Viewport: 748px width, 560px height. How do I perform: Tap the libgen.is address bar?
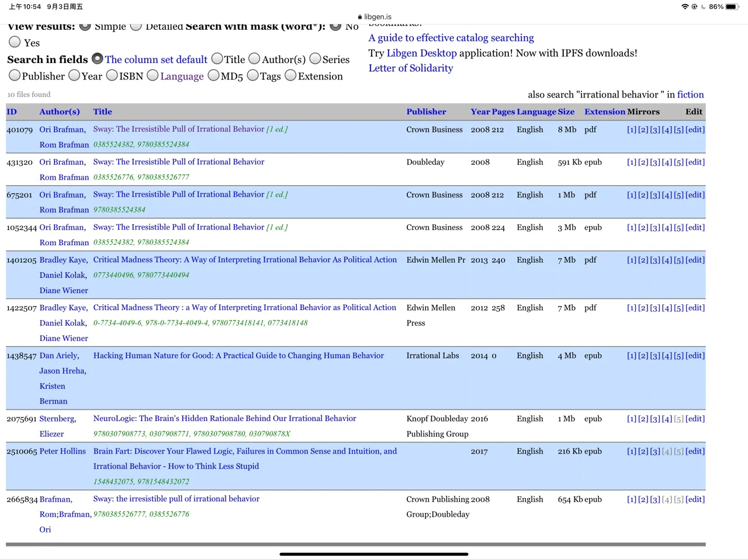click(375, 17)
